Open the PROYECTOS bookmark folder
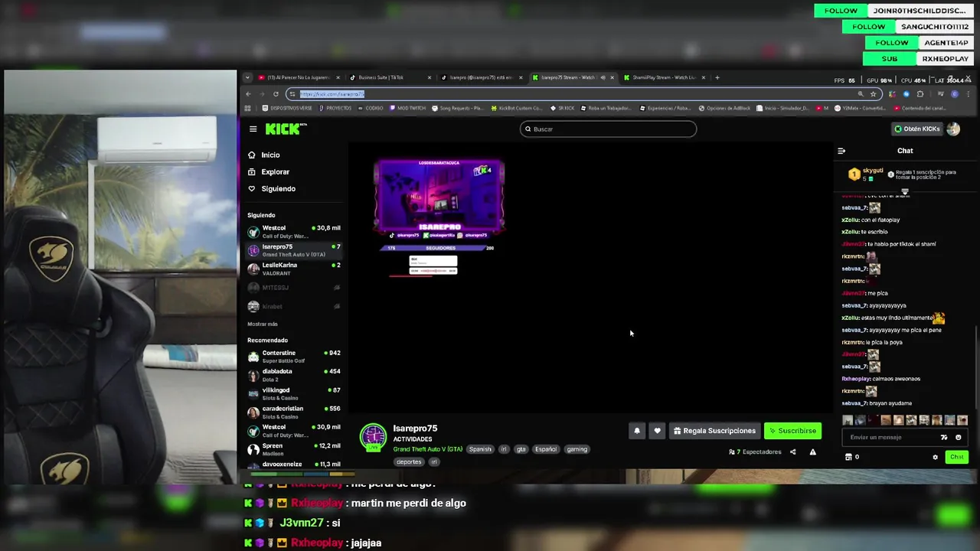980x551 pixels. click(x=335, y=108)
